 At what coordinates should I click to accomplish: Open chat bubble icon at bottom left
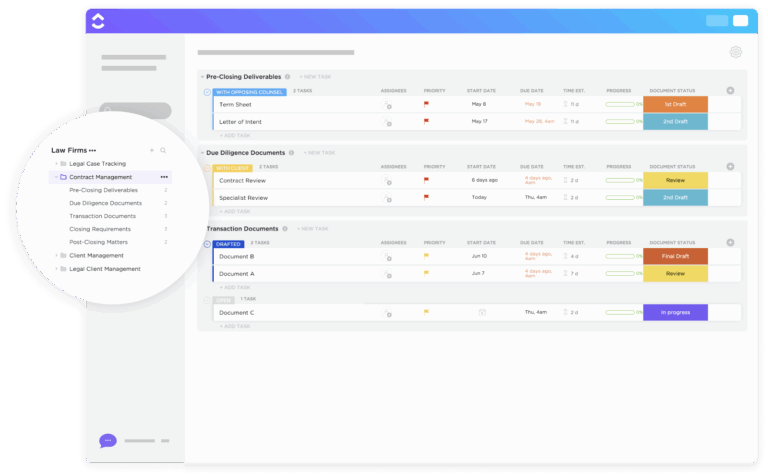pos(108,440)
